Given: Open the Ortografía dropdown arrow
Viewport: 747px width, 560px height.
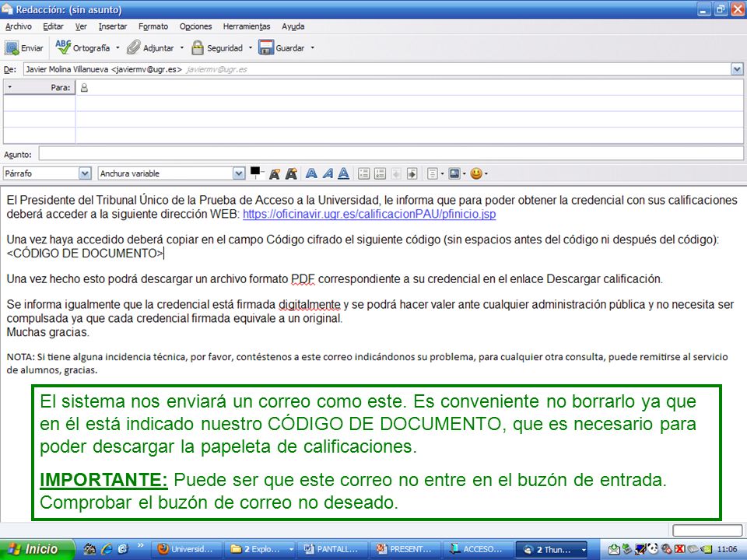Looking at the screenshot, I should coord(117,48).
